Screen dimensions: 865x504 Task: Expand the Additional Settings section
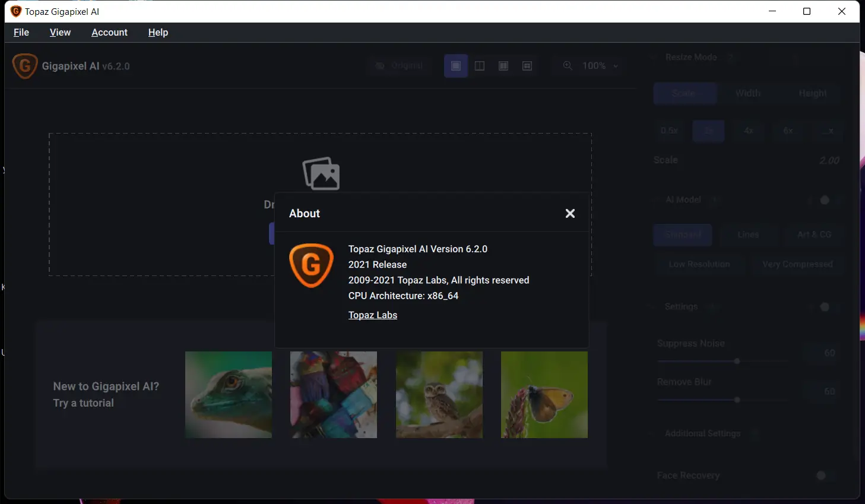point(703,433)
